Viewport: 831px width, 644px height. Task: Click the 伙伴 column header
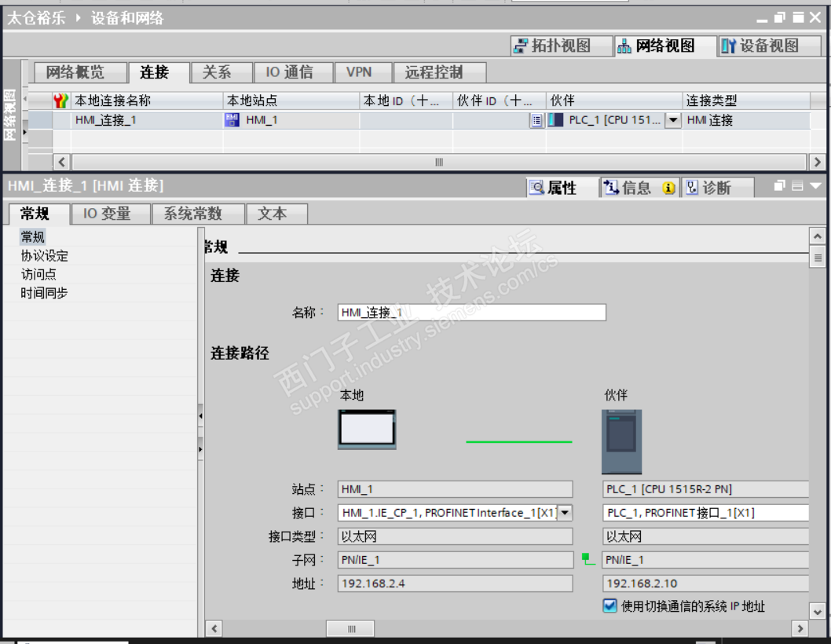coord(613,101)
